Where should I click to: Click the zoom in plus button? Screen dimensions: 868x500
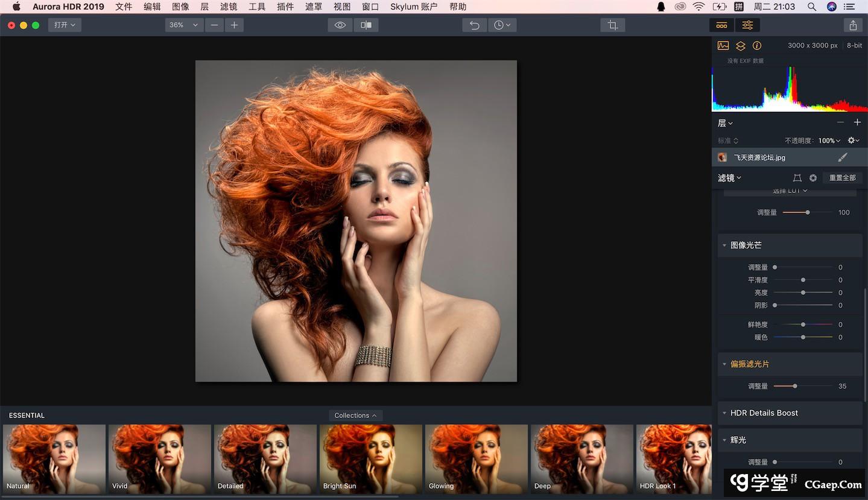(234, 25)
